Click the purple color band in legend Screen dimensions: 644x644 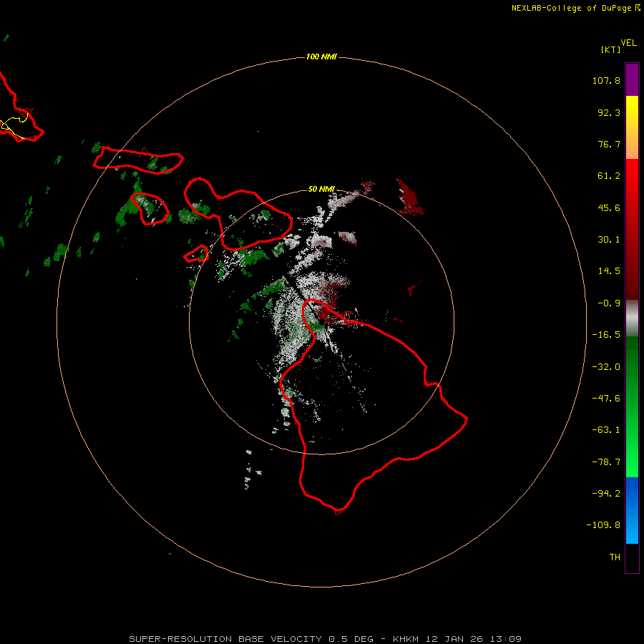[x=632, y=79]
